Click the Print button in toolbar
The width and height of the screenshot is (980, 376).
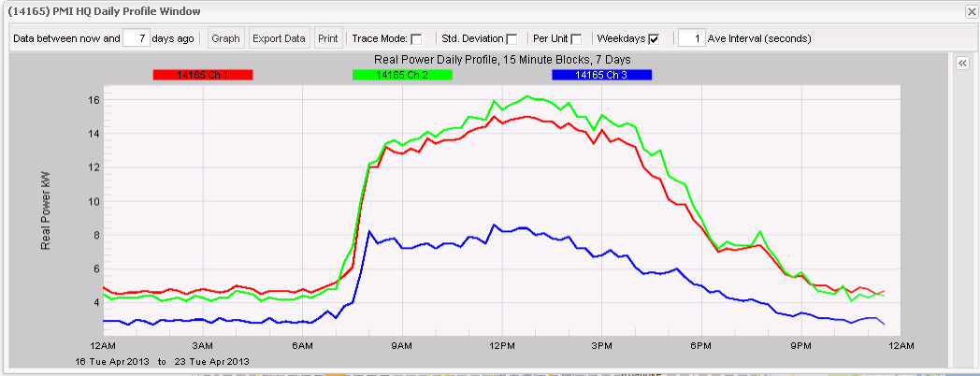(x=327, y=38)
